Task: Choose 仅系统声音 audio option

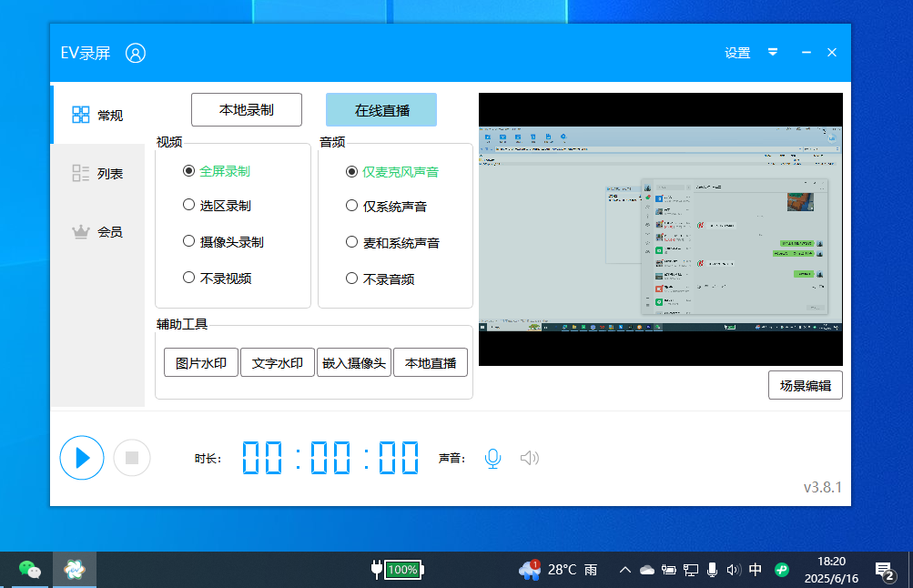Action: pos(387,206)
